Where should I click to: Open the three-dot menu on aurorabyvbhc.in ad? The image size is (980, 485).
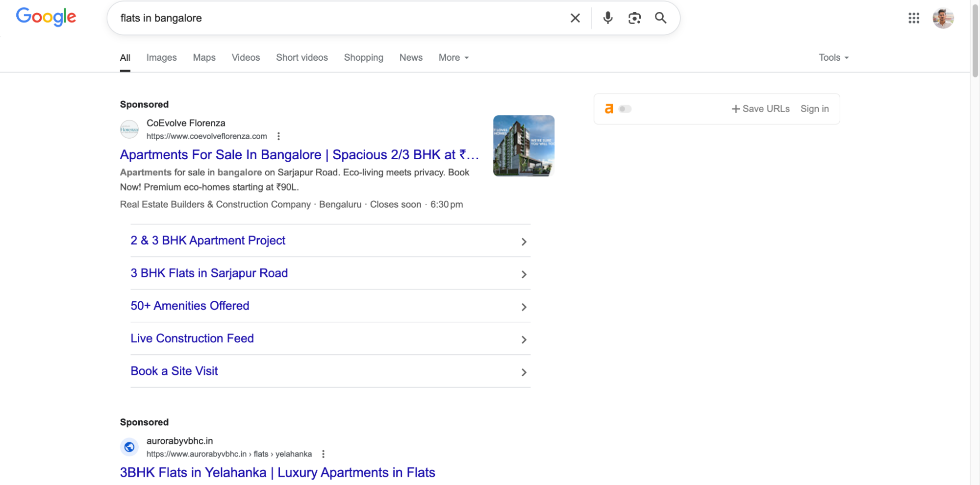(323, 454)
